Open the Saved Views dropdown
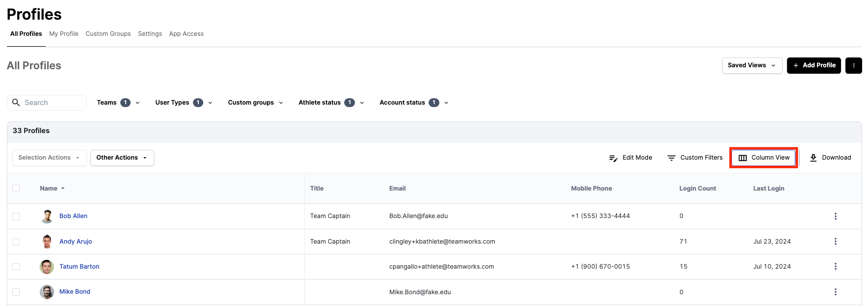Viewport: 868px width, 306px height. tap(752, 65)
